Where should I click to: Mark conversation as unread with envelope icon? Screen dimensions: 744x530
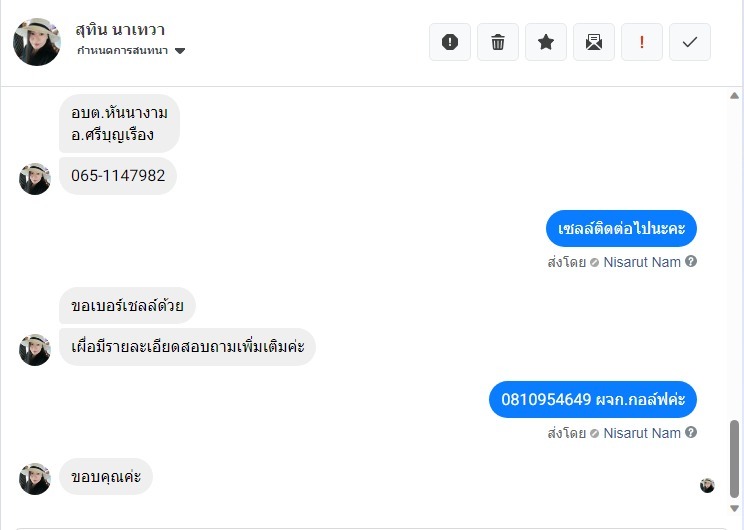coord(594,42)
